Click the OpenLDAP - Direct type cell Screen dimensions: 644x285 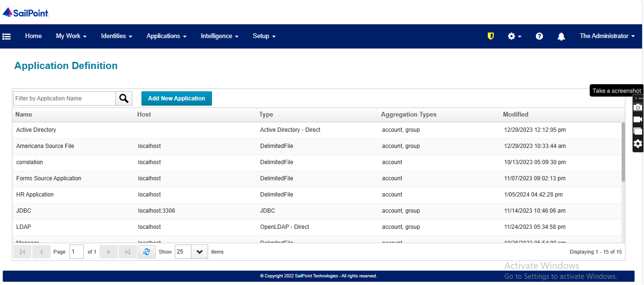click(285, 227)
